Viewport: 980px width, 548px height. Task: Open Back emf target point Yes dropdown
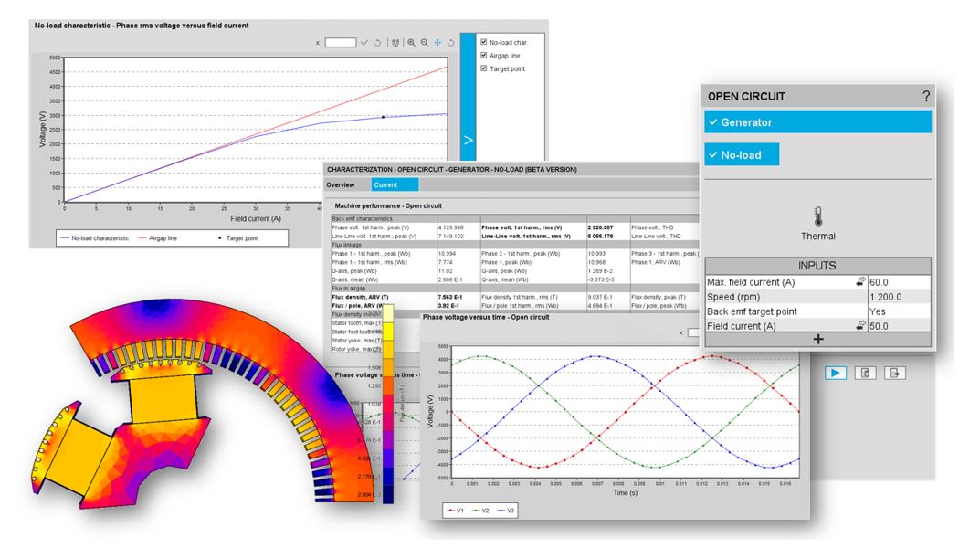[899, 311]
